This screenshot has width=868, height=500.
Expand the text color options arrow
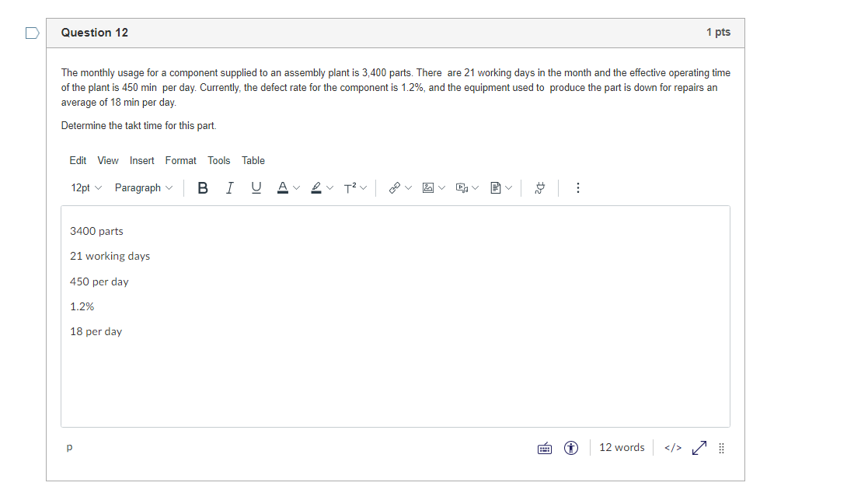click(297, 187)
